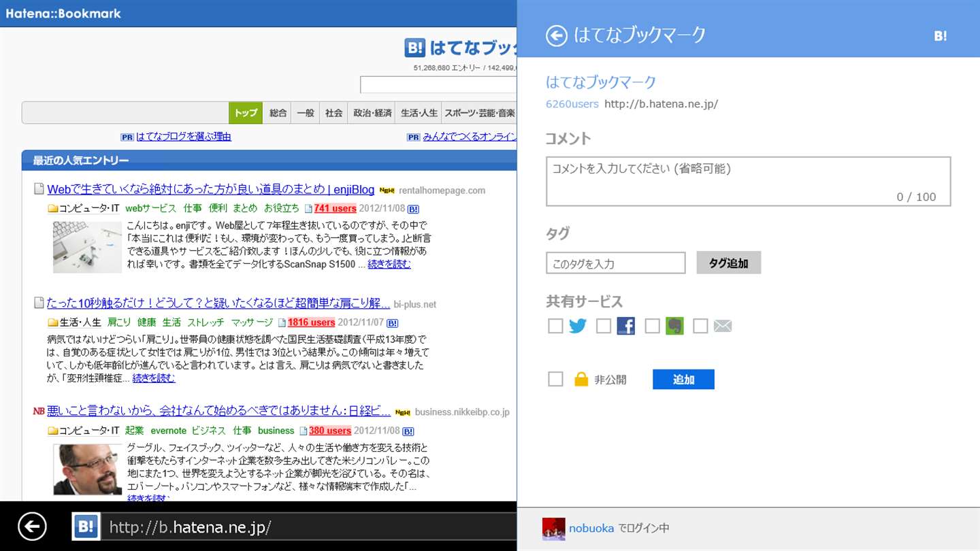Click the nobuoka user avatar
The image size is (980, 551).
tap(553, 529)
